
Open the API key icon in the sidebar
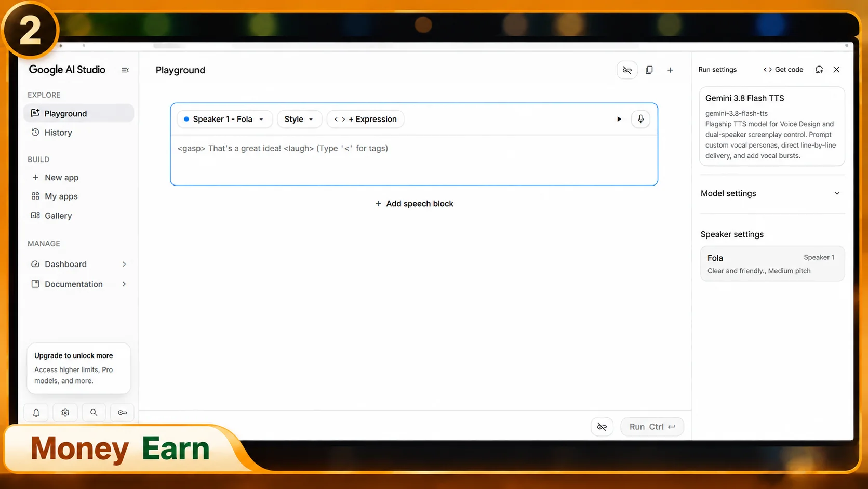123,413
